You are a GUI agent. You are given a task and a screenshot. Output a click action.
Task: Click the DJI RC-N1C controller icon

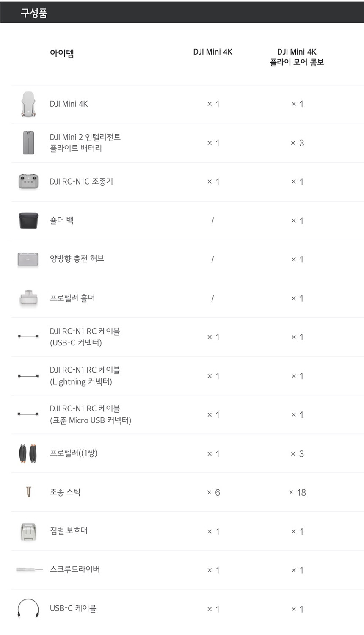28,182
